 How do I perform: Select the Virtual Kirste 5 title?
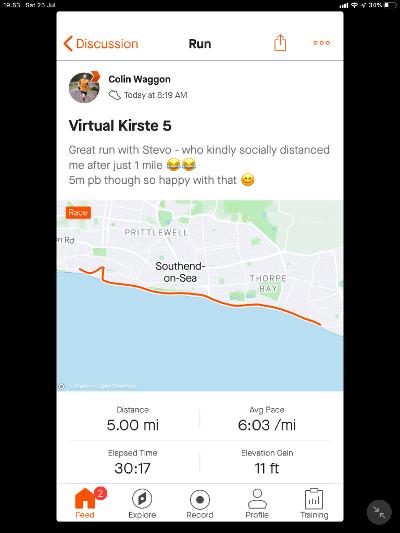120,126
